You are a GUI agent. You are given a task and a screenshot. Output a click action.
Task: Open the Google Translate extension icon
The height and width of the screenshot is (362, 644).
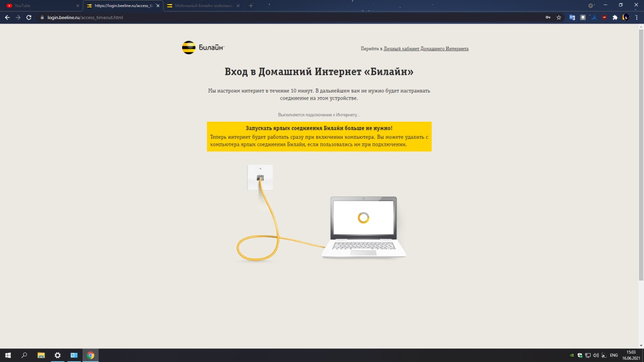(572, 17)
